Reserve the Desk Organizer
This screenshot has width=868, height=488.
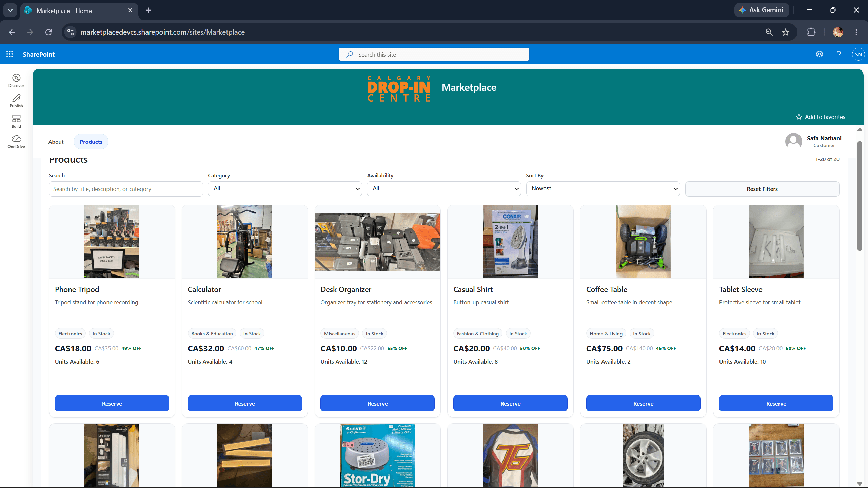(x=377, y=403)
